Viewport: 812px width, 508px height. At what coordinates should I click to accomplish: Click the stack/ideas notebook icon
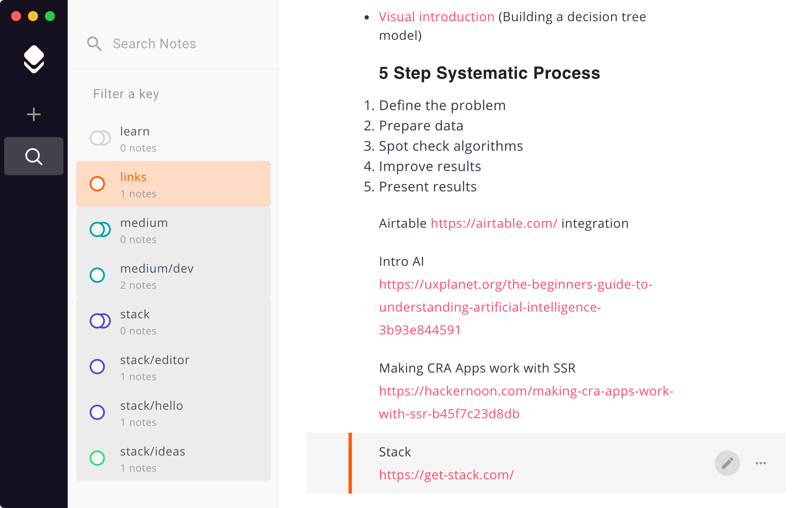click(96, 458)
